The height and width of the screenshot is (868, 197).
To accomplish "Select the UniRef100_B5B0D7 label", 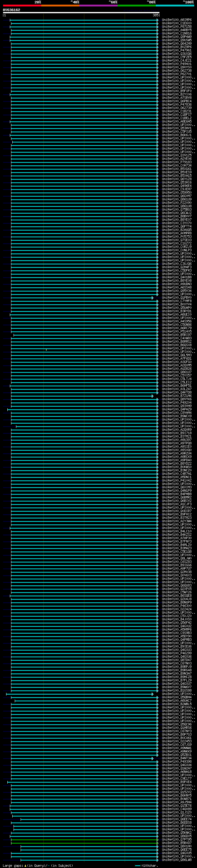I will [177, 843].
